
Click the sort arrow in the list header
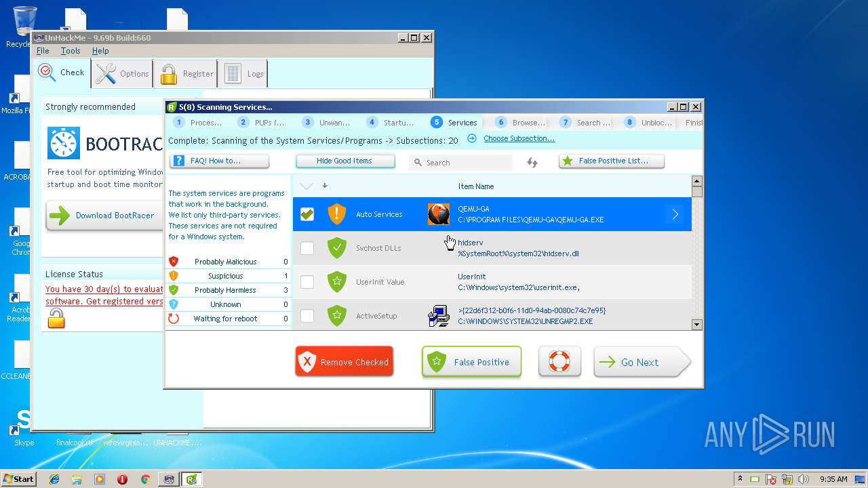[325, 186]
